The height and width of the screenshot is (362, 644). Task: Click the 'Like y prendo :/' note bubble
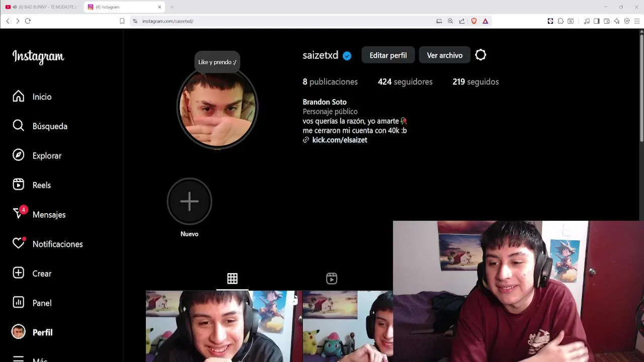[217, 62]
